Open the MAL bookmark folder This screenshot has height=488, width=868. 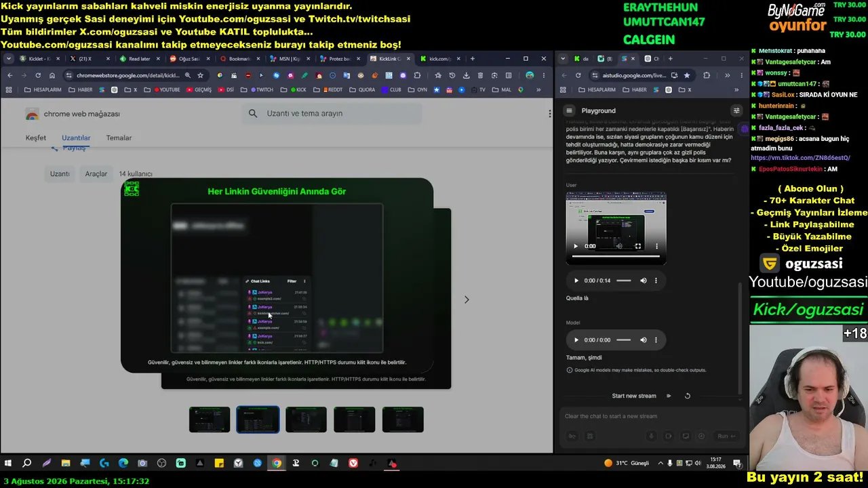point(502,89)
